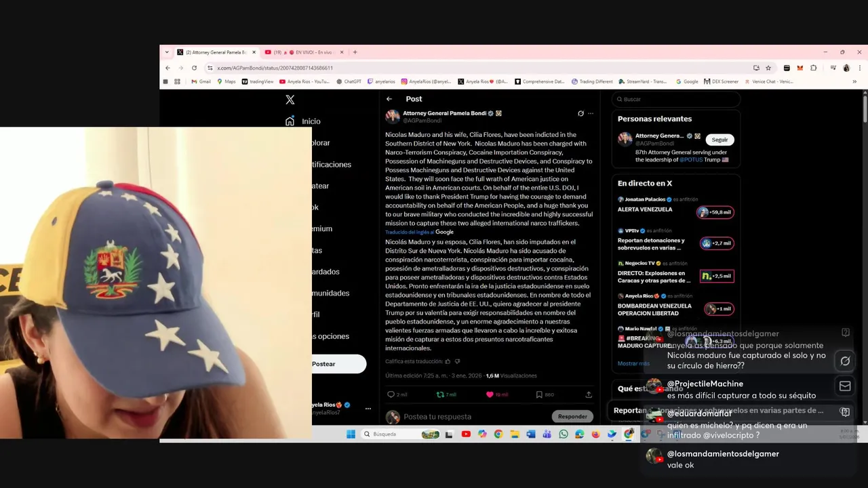The width and height of the screenshot is (868, 488).
Task: Open Windows Start menu
Action: tap(351, 434)
